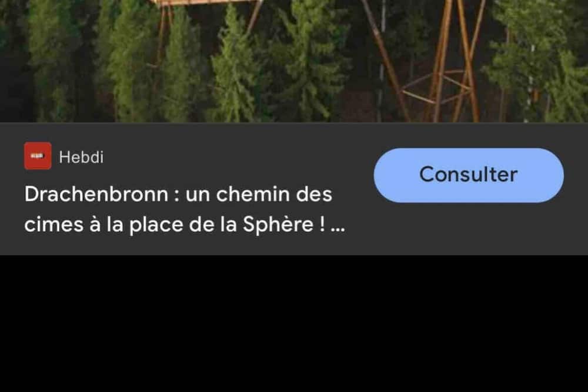Screen dimensions: 588x392
Task: Click the Consulter button
Action: (469, 175)
